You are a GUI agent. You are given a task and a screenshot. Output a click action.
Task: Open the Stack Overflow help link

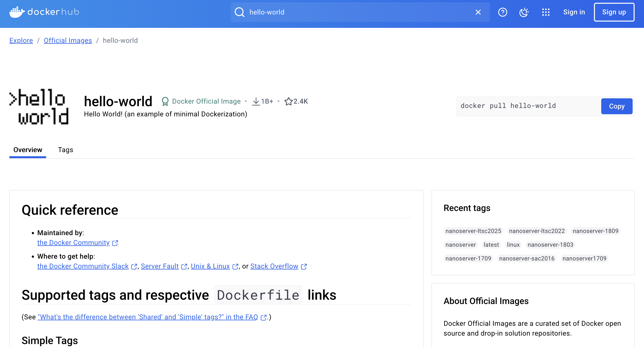pos(274,266)
